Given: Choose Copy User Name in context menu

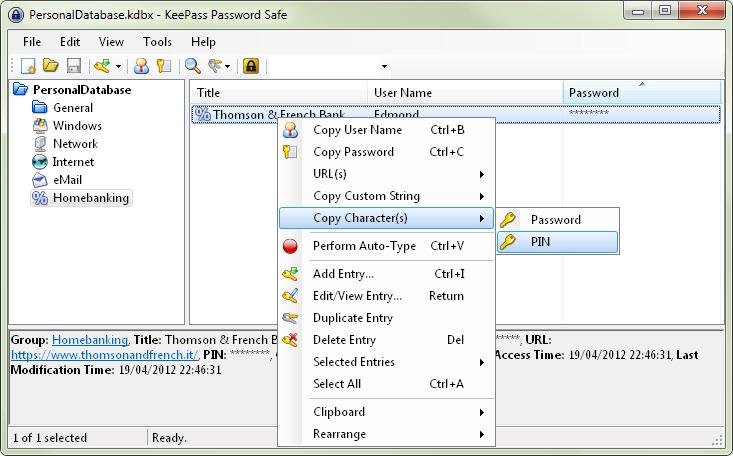Looking at the screenshot, I should click(386, 130).
